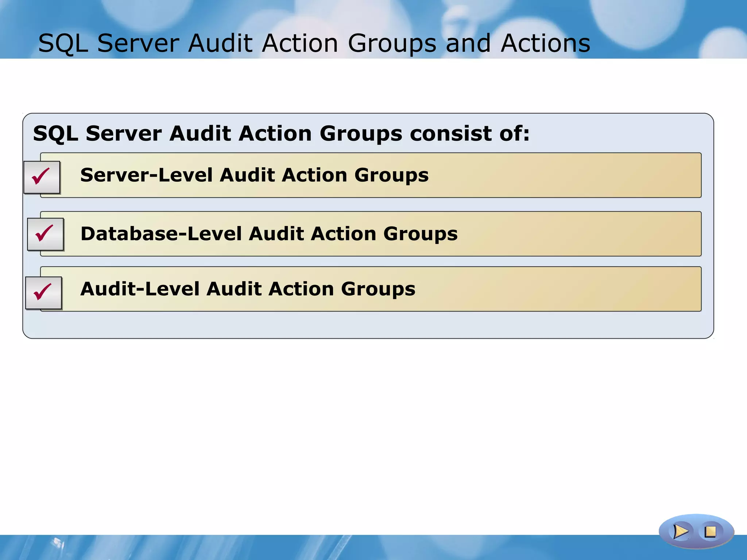Screen dimensions: 747x560
Task: Select the Server-Level Audit Action Groups bar
Action: 371,175
